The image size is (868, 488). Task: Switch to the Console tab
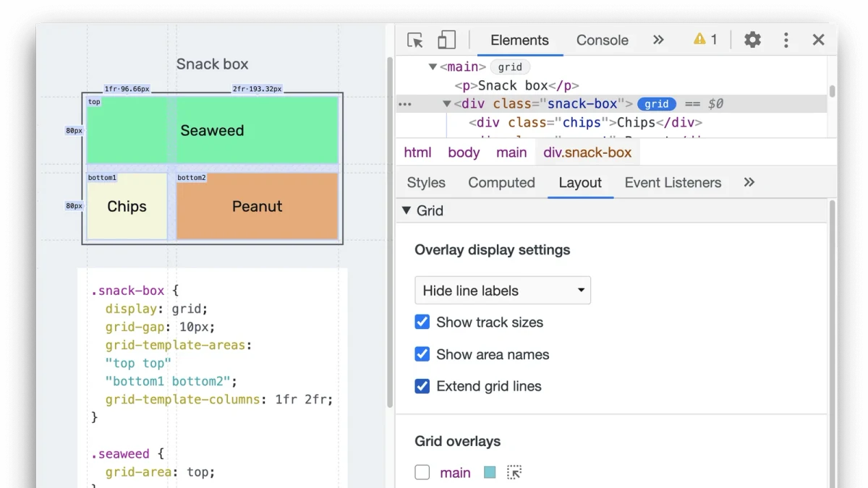(602, 40)
